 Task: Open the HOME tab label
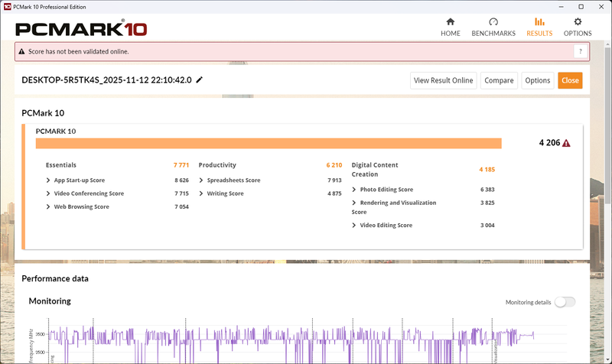click(451, 34)
